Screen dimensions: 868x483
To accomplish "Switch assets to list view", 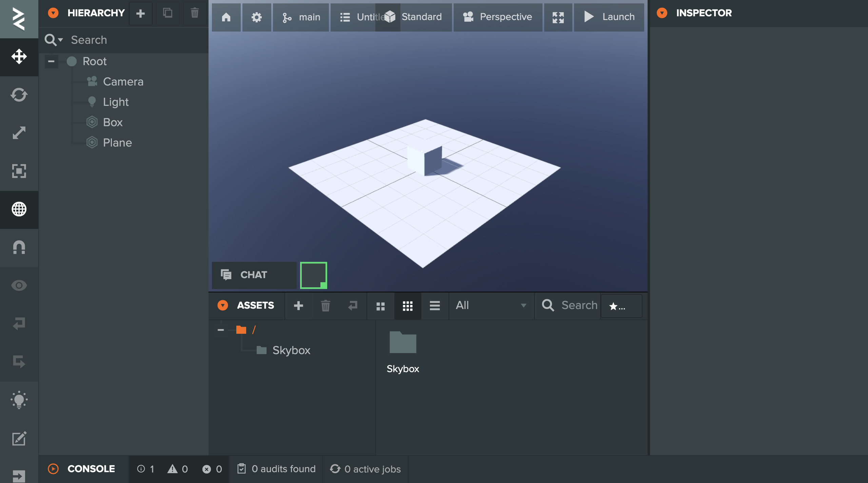I will [435, 306].
